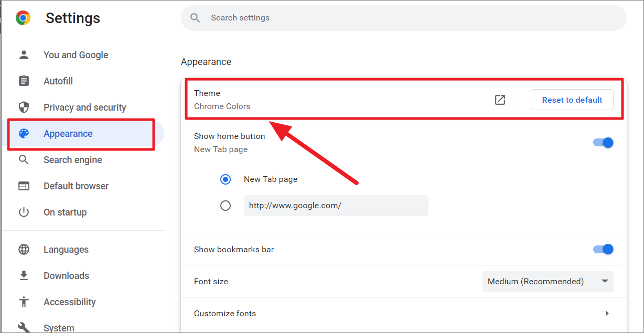
Task: Click the Settings page title
Action: pos(73,18)
